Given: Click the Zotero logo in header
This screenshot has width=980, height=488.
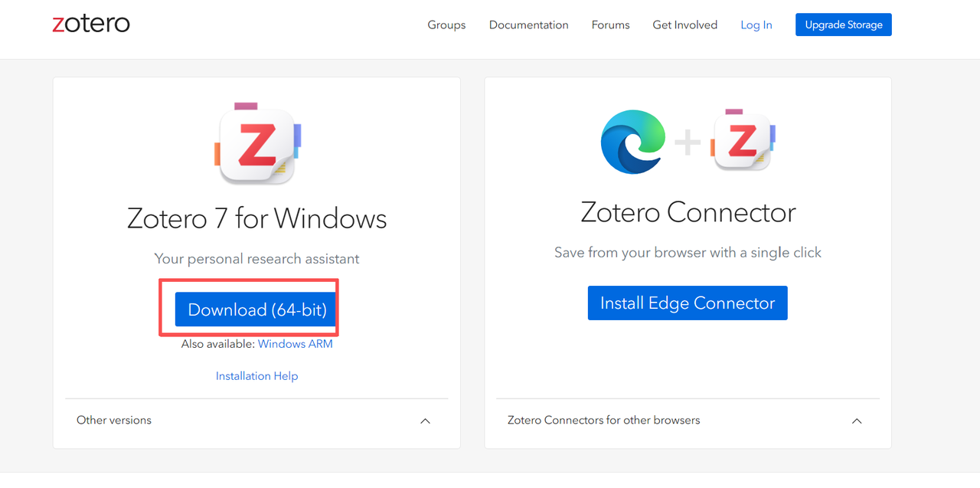Looking at the screenshot, I should pyautogui.click(x=91, y=24).
